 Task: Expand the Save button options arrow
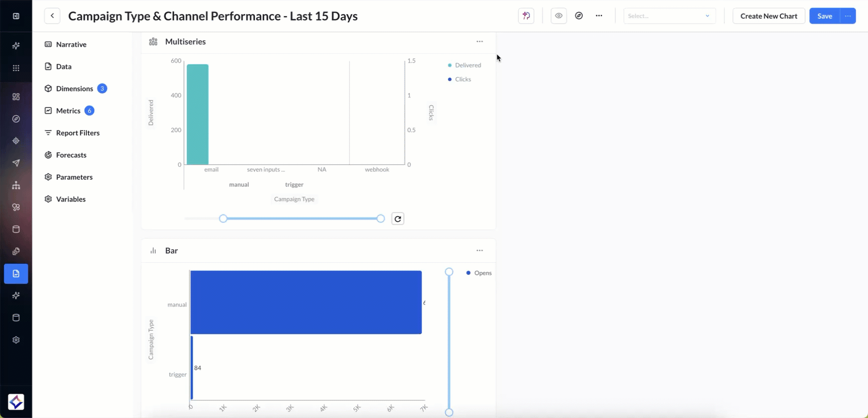848,16
